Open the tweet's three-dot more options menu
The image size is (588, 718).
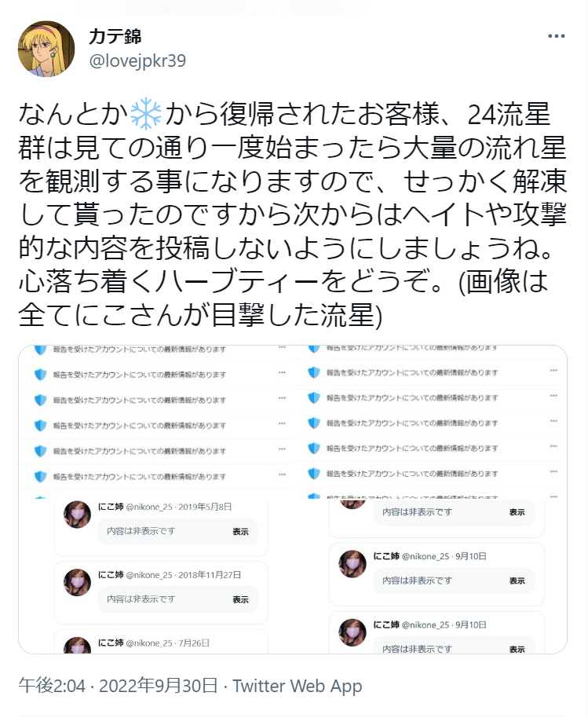(556, 36)
